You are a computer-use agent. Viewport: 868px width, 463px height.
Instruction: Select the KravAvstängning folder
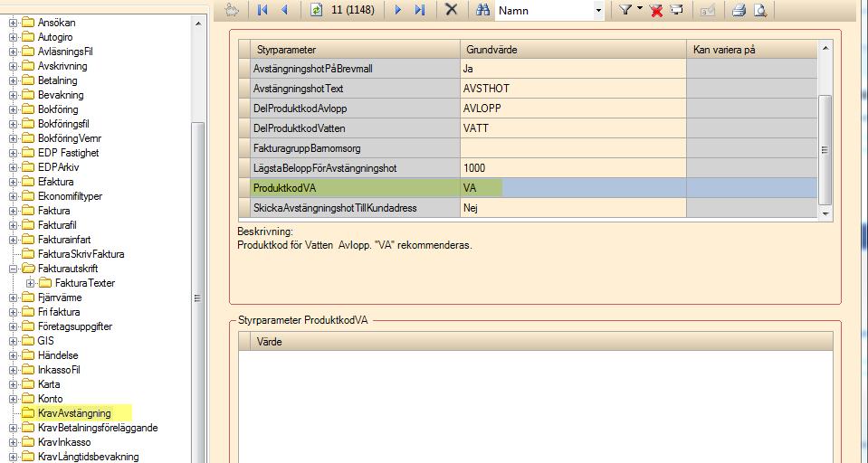pos(74,413)
